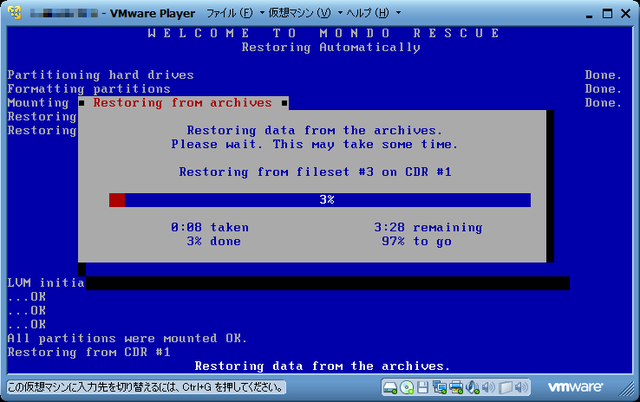Click the floppy drive device icon
The image size is (640, 402).
click(423, 387)
